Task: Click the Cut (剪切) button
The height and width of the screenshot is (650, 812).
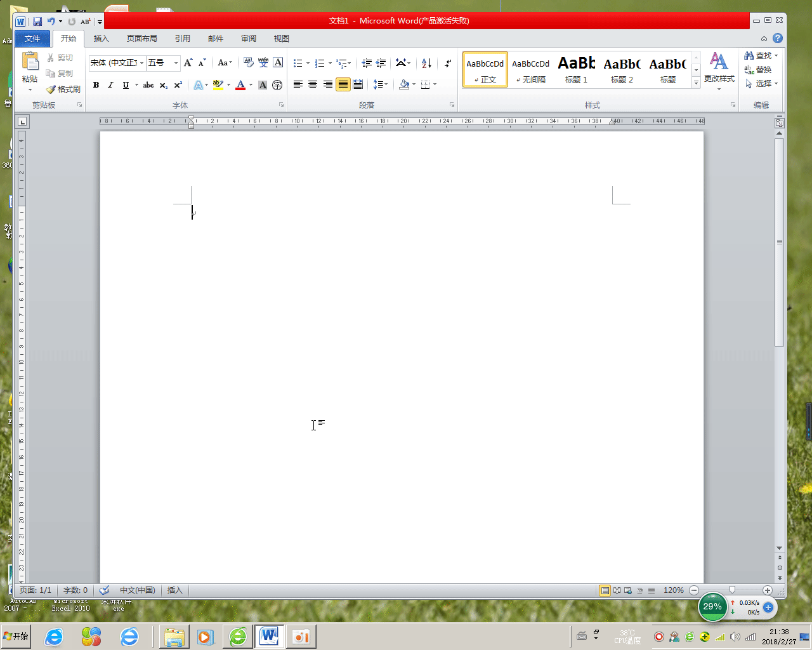Action: click(x=60, y=58)
